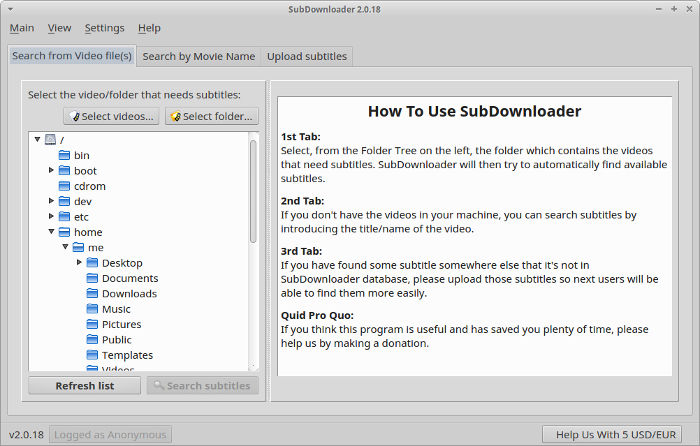Click the Logged as Anonymous status button
700x446 pixels.
pyautogui.click(x=110, y=434)
